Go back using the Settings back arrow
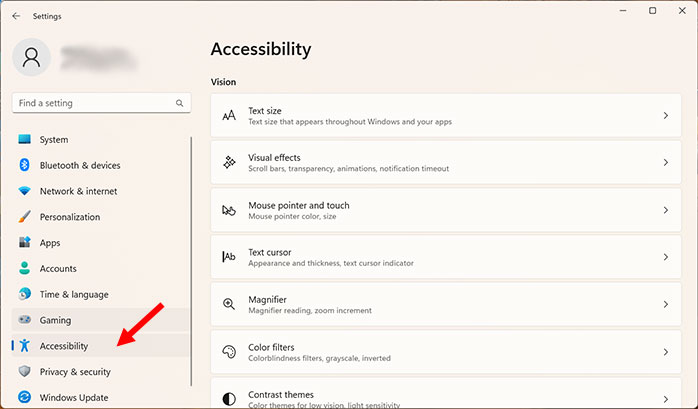The image size is (698, 409). pyautogui.click(x=16, y=16)
